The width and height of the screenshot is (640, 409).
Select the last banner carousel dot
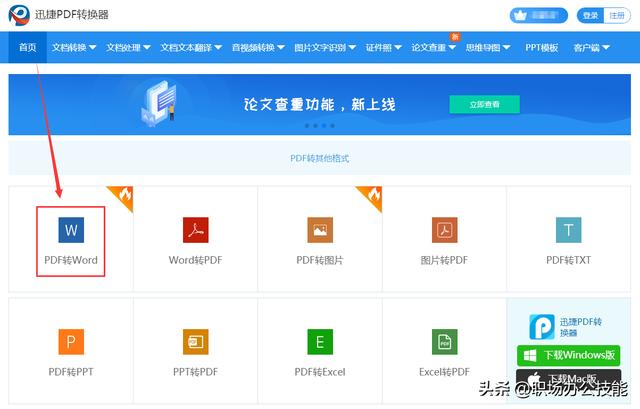333,126
